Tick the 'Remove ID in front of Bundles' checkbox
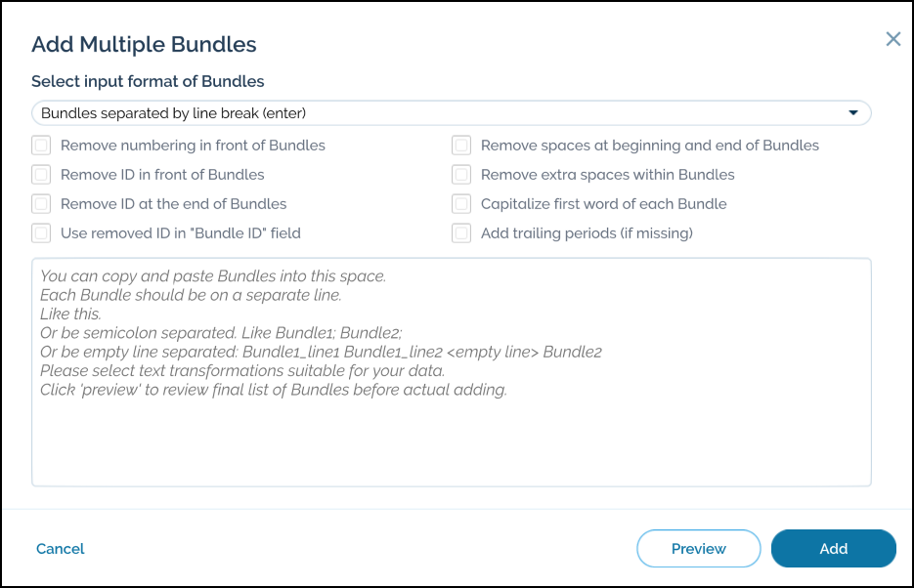914x588 pixels. click(x=41, y=175)
